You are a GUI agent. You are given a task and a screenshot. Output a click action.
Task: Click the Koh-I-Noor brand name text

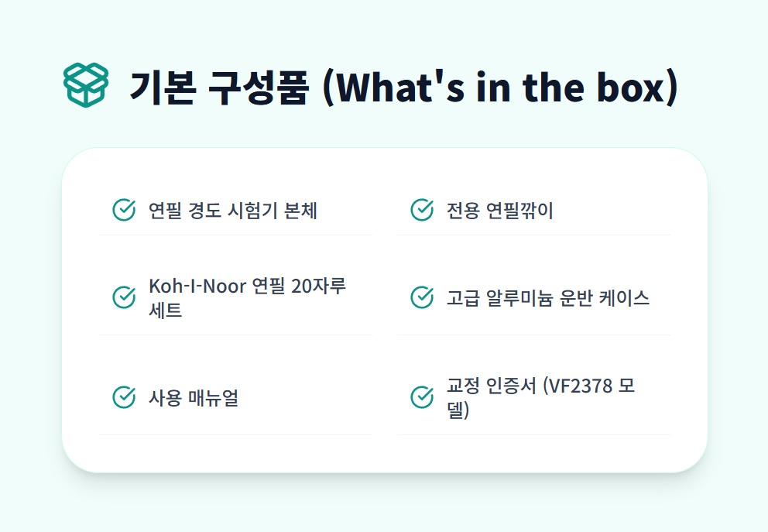(197, 286)
